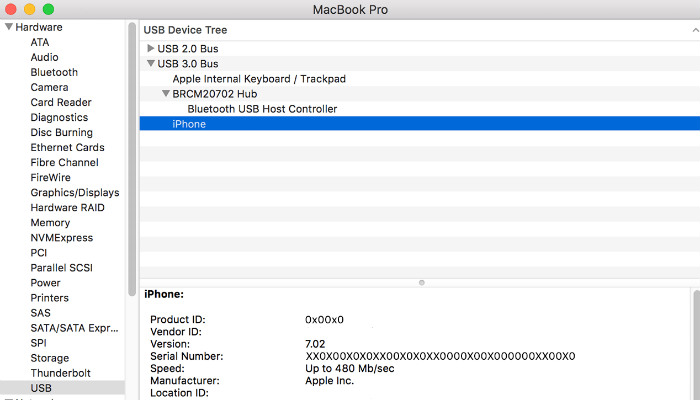Click the Serial Number value text
700x400 pixels.
[440, 356]
